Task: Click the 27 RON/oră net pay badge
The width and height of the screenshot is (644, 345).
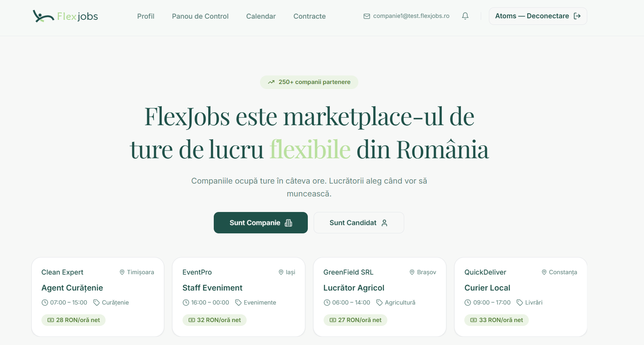Action: (356, 320)
